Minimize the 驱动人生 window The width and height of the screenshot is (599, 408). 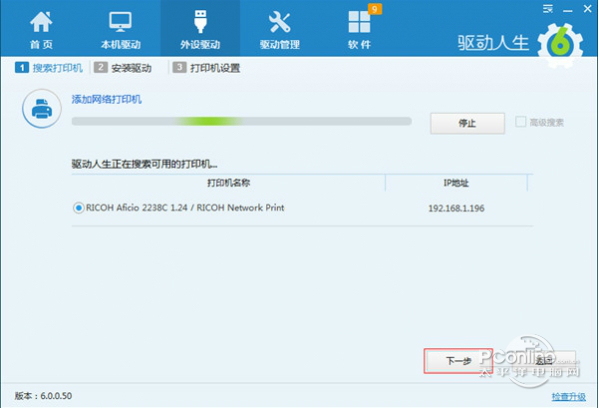coord(568,10)
